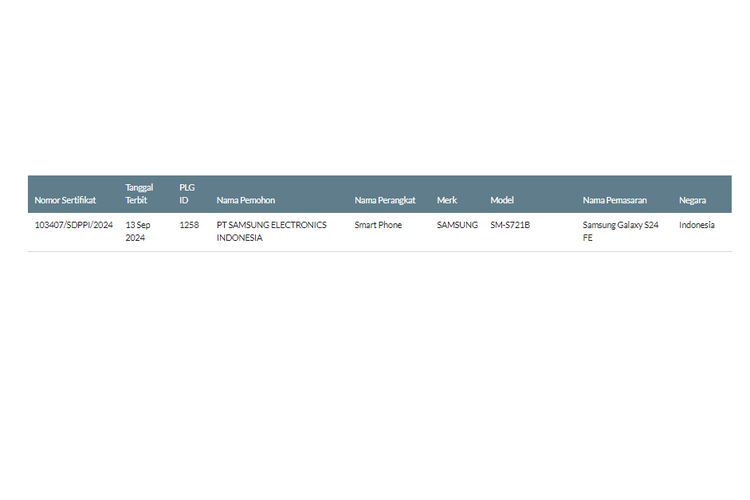Select the Smart Phone device cell
The height and width of the screenshot is (500, 750).
tap(378, 225)
